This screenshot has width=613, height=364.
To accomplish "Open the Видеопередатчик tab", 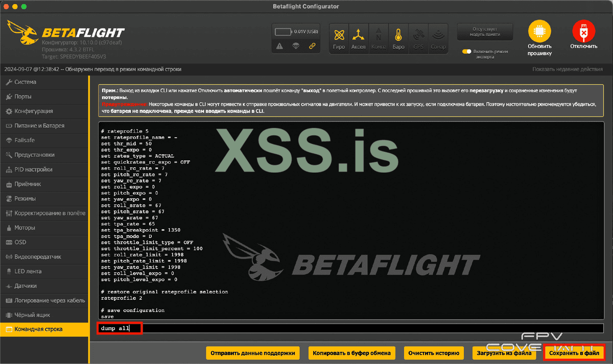I will (x=44, y=257).
